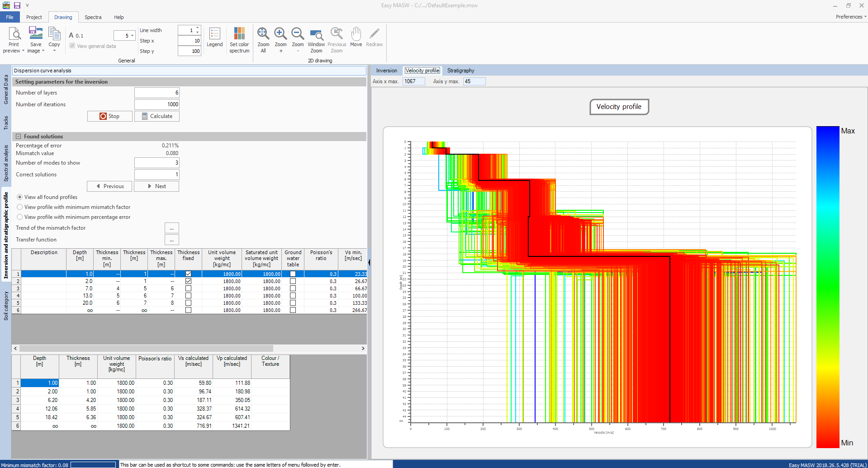
Task: Select the Move hand tool
Action: (356, 37)
